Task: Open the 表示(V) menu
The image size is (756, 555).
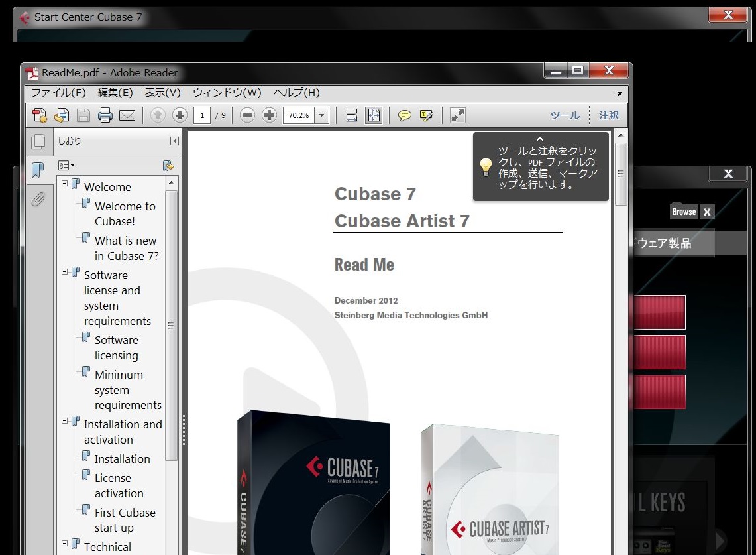Action: point(163,93)
